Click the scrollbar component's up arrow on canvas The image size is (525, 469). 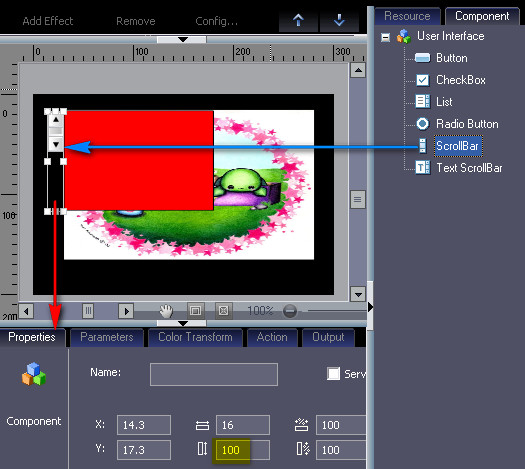coord(56,120)
